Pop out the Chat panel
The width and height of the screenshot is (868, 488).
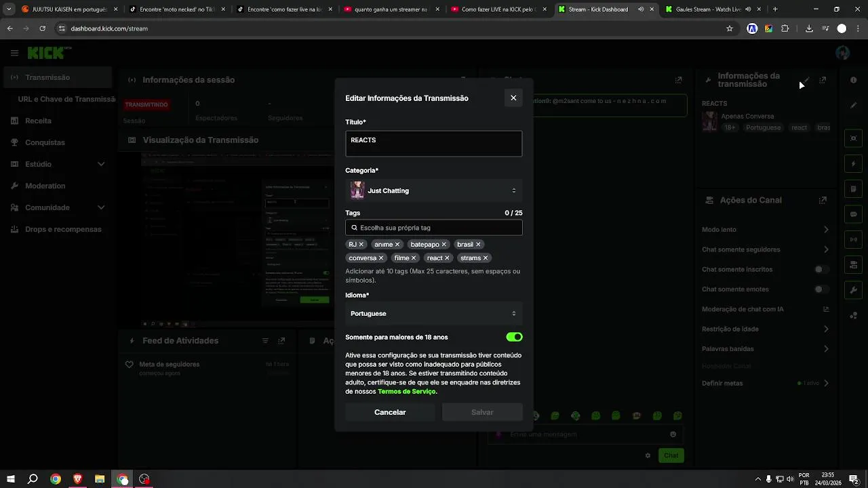click(x=678, y=80)
